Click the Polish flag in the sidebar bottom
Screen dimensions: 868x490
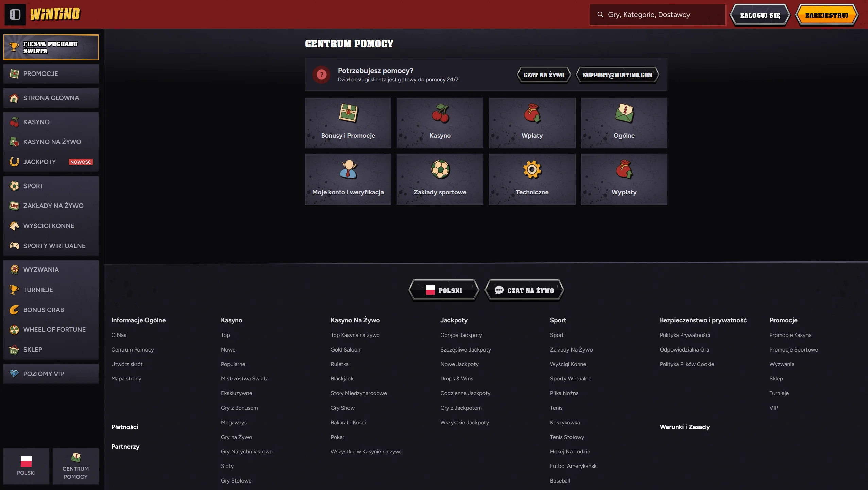pos(26,461)
